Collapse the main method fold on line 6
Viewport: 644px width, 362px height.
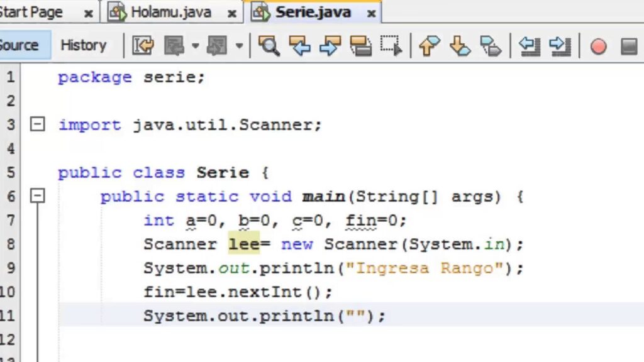(x=38, y=197)
